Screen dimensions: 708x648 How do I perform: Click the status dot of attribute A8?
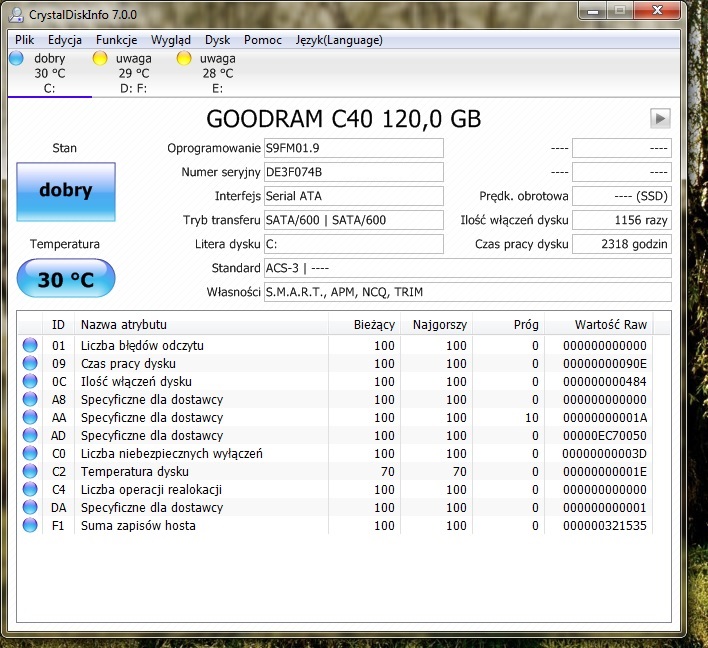(x=30, y=399)
